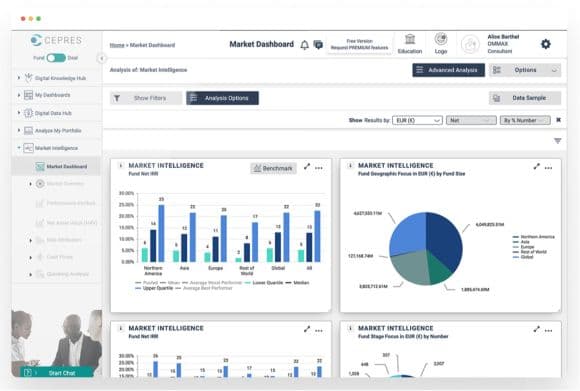This screenshot has width=580, height=391.
Task: Click Request PREMIUM features
Action: point(359,48)
